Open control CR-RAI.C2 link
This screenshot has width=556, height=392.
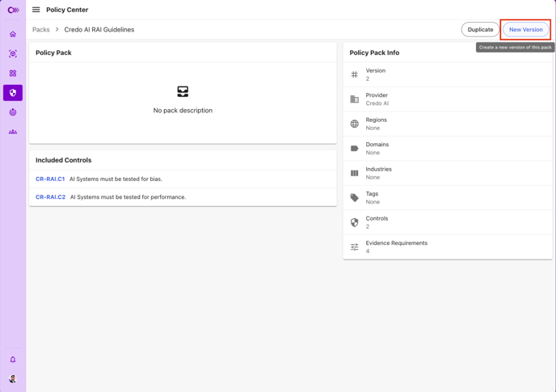click(50, 197)
